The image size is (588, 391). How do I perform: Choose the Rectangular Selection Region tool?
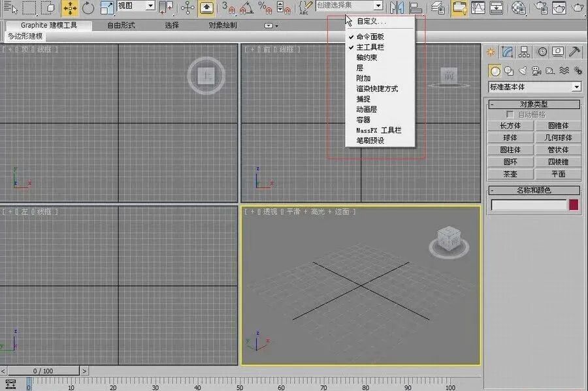tap(29, 8)
